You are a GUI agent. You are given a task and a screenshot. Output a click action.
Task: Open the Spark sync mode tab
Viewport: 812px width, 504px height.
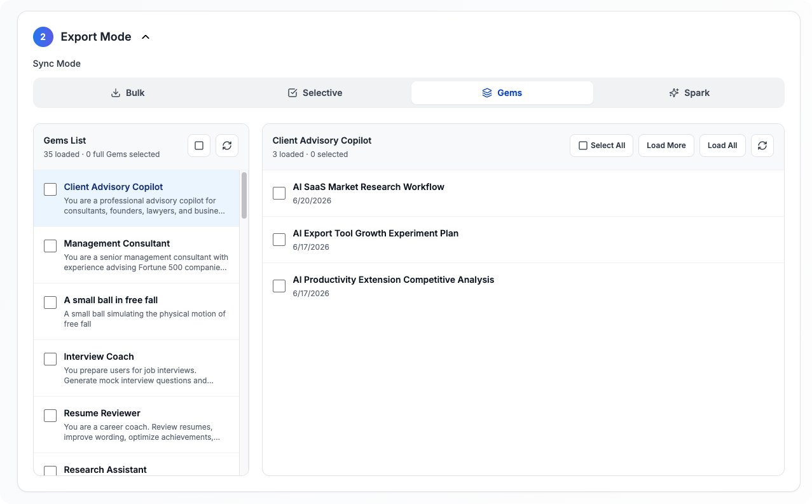pyautogui.click(x=689, y=93)
